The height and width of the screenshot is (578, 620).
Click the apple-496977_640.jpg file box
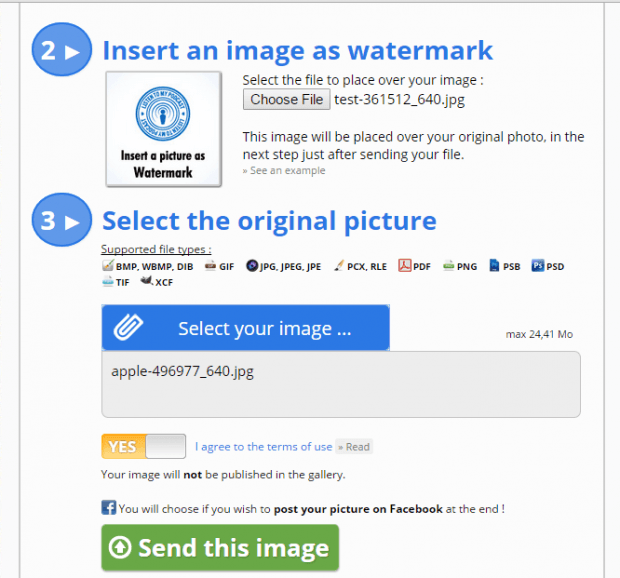(341, 384)
